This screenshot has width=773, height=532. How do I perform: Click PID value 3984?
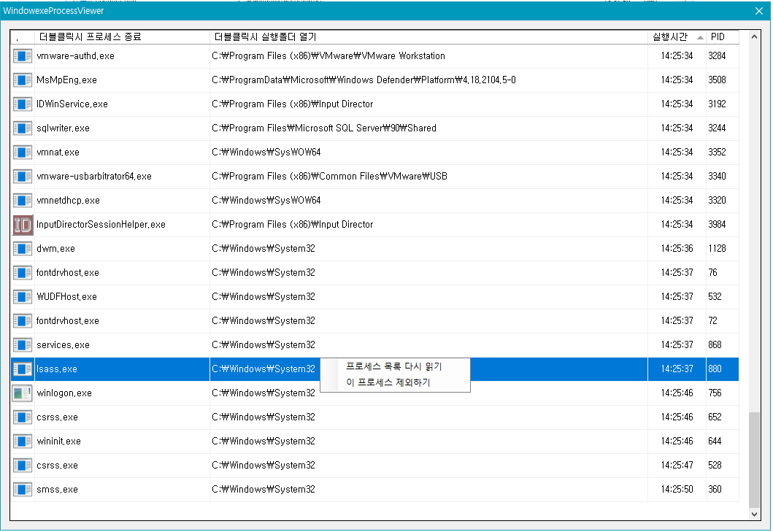click(x=717, y=225)
